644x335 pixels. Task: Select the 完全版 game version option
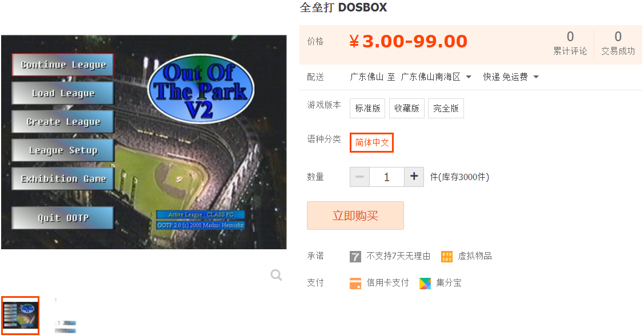click(x=446, y=108)
